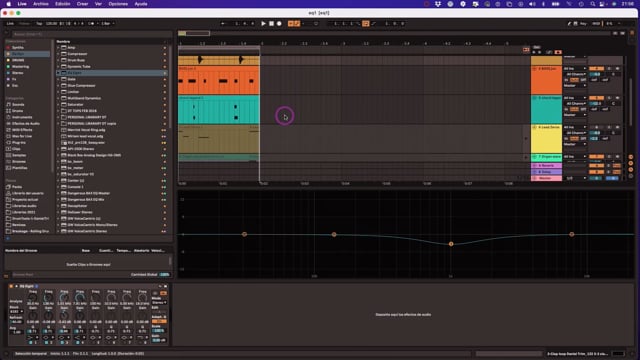The height and width of the screenshot is (360, 640).
Task: Select the orange BASS clip in arrangement
Action: 219,80
